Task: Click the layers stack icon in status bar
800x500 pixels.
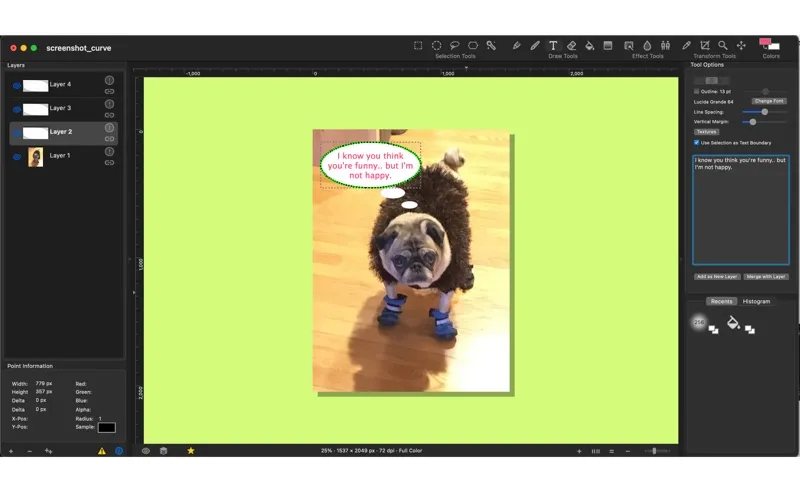Action: tap(164, 451)
